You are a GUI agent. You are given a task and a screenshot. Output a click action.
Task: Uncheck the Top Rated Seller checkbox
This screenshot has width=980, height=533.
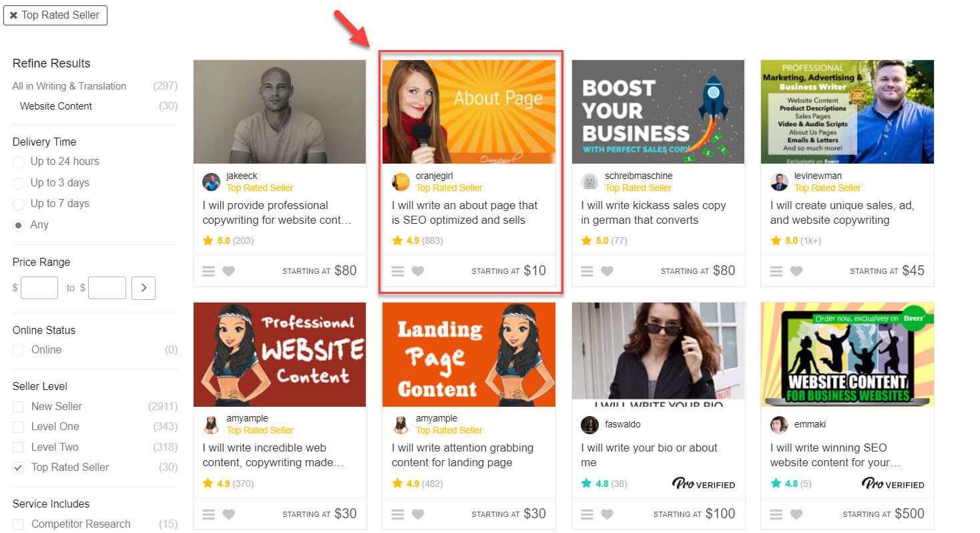click(x=18, y=468)
